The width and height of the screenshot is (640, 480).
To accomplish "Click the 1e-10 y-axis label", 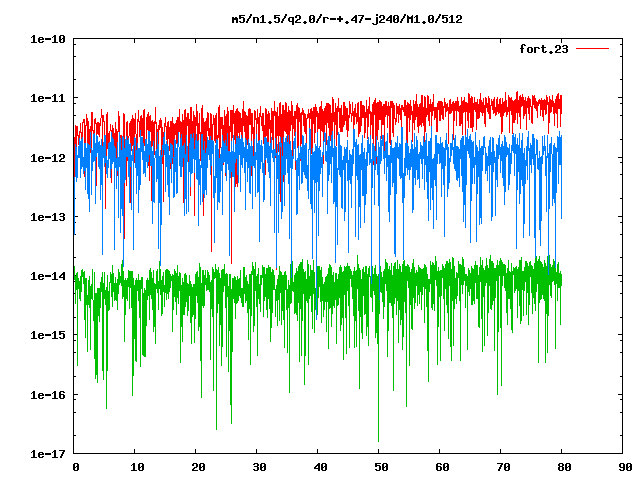I will pos(48,39).
